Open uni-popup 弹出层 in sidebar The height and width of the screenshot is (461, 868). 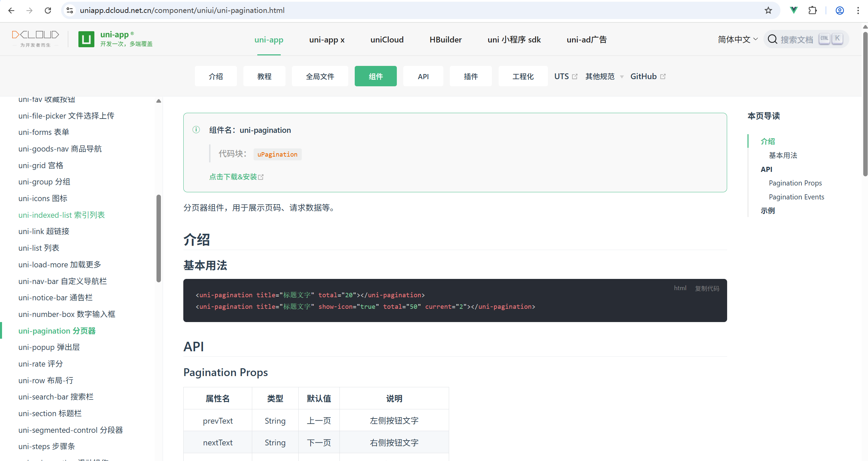[49, 347]
